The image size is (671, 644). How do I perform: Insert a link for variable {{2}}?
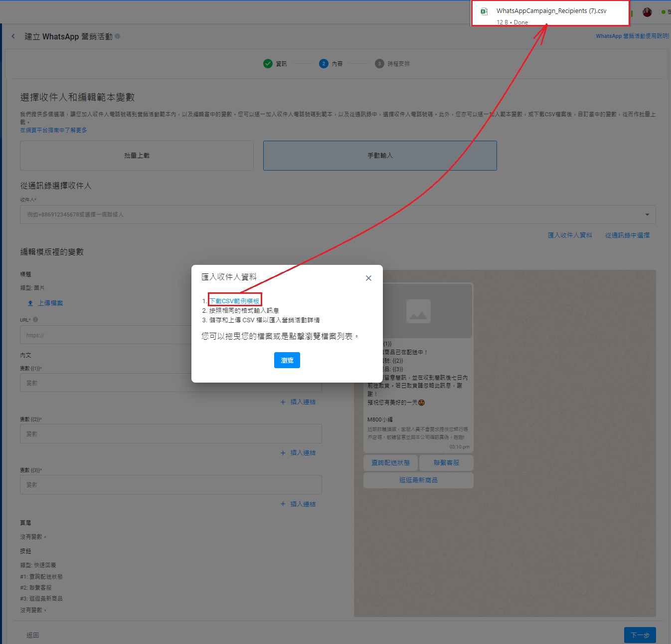pos(298,452)
